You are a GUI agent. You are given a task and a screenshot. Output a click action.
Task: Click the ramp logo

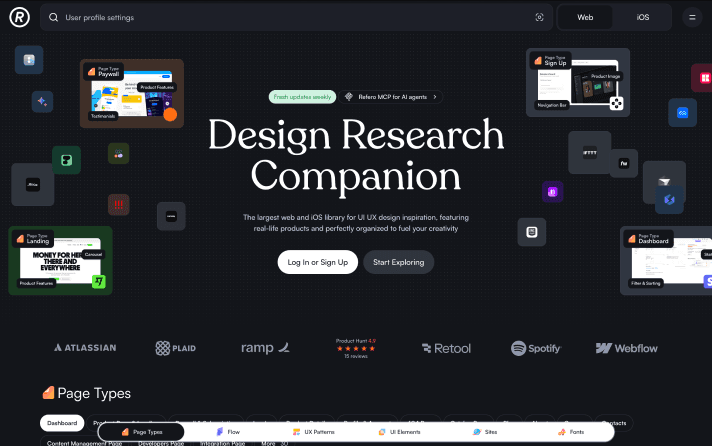click(x=265, y=348)
